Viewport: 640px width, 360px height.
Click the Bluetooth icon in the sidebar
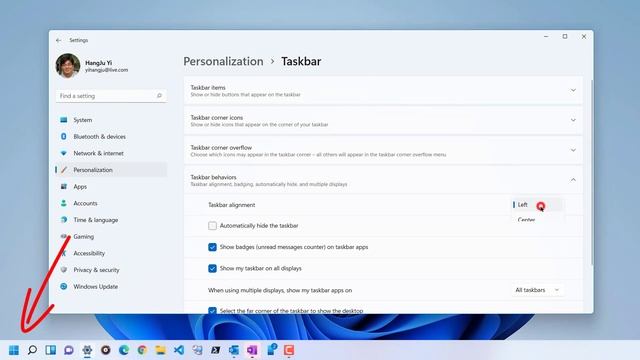click(x=64, y=136)
